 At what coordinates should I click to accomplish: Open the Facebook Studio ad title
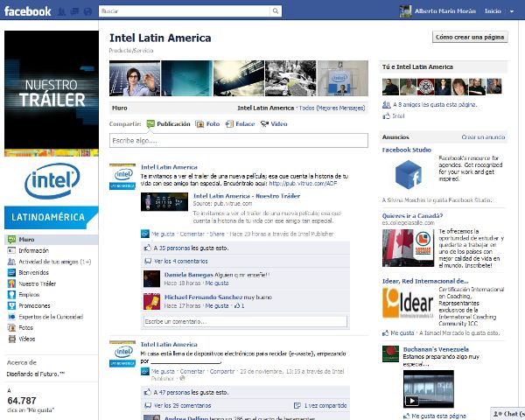[x=407, y=150]
